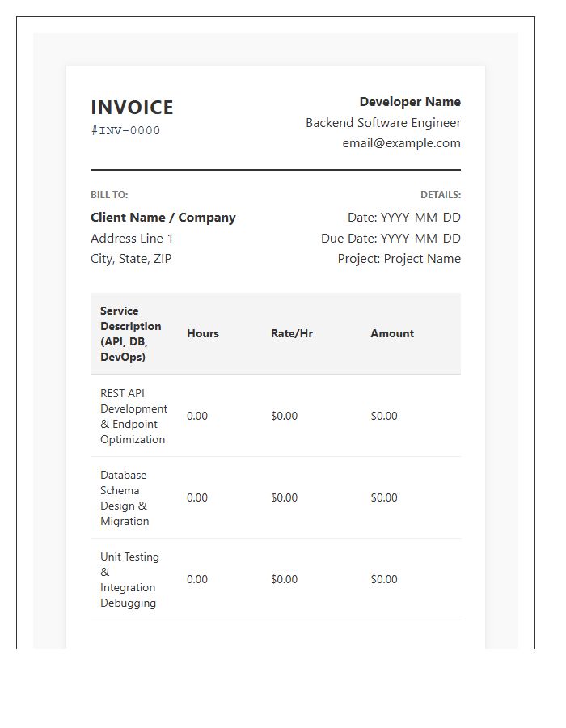This screenshot has height=728, width=566.
Task: Click amount value in Unit Testing row
Action: (384, 579)
